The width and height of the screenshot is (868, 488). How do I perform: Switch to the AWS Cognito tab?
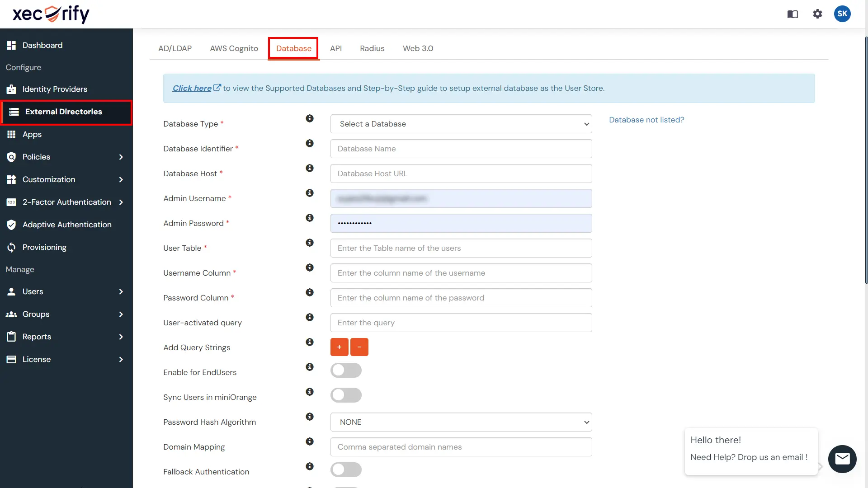234,48
